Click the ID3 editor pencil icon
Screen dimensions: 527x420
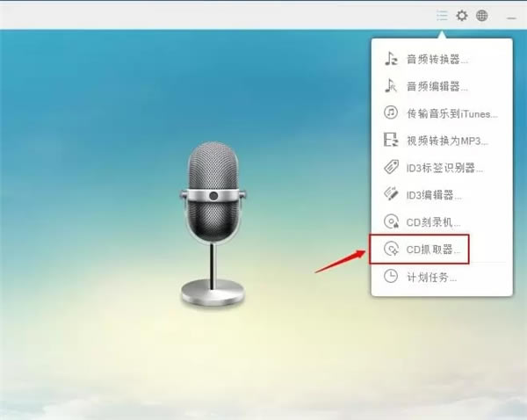coord(391,194)
